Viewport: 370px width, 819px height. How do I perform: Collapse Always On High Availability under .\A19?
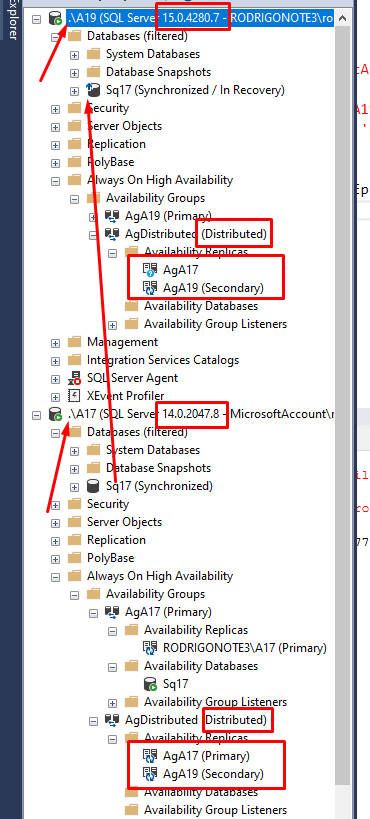(x=55, y=181)
